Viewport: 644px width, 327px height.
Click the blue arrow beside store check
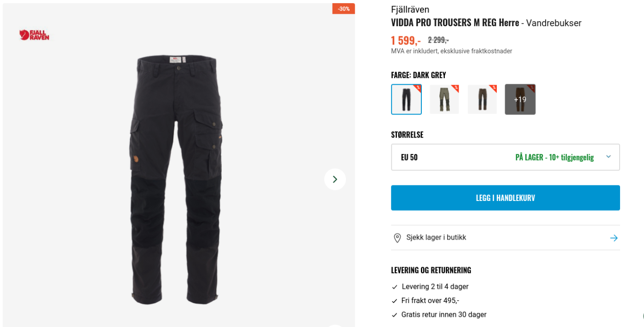coord(614,238)
